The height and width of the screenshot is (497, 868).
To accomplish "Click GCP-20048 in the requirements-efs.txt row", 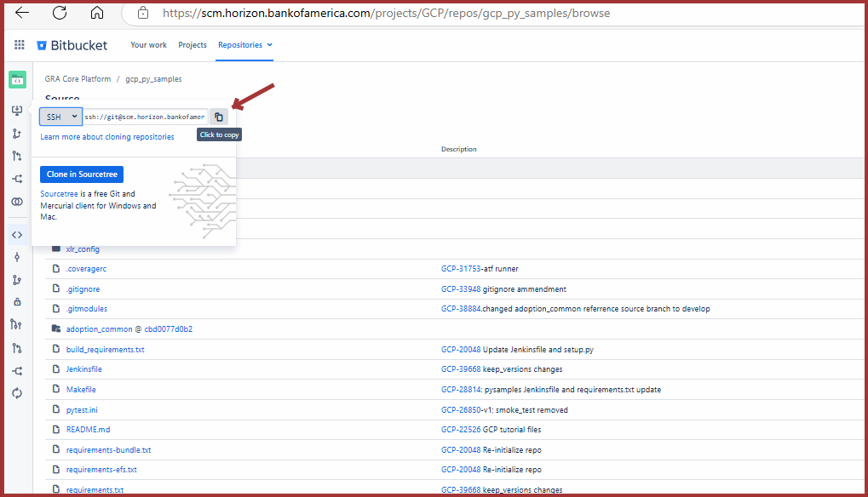I will coord(461,470).
